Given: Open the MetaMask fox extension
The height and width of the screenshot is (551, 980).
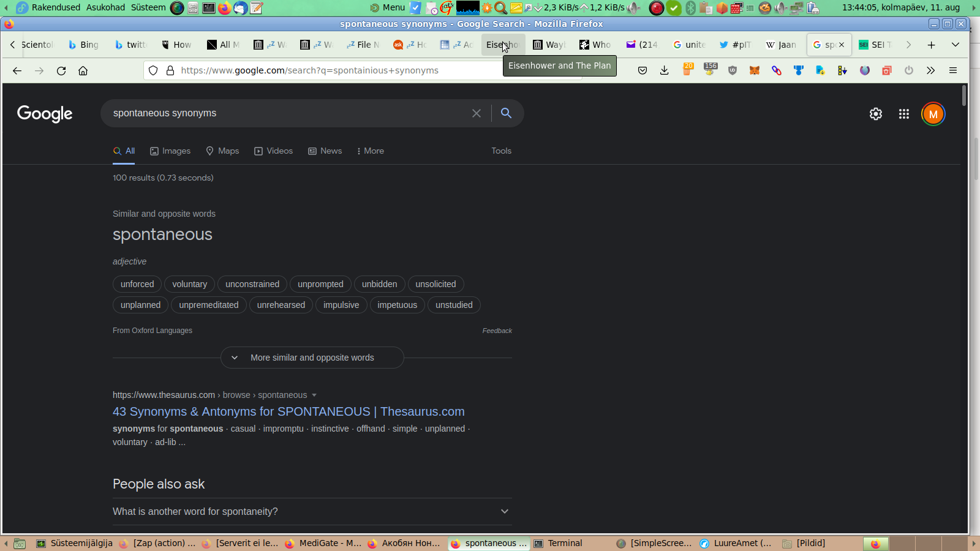Looking at the screenshot, I should coord(755,70).
